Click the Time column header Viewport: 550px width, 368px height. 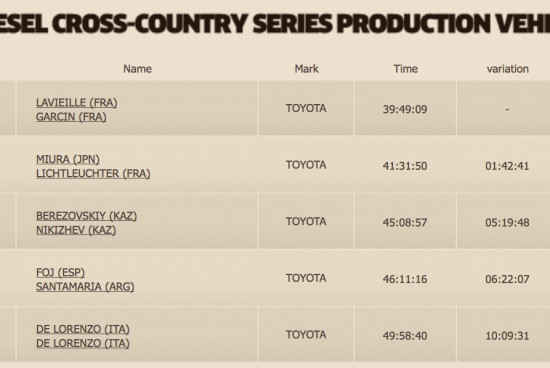click(405, 69)
